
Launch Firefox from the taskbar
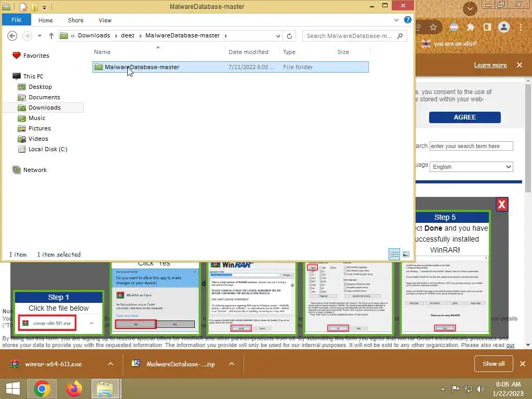click(74, 389)
